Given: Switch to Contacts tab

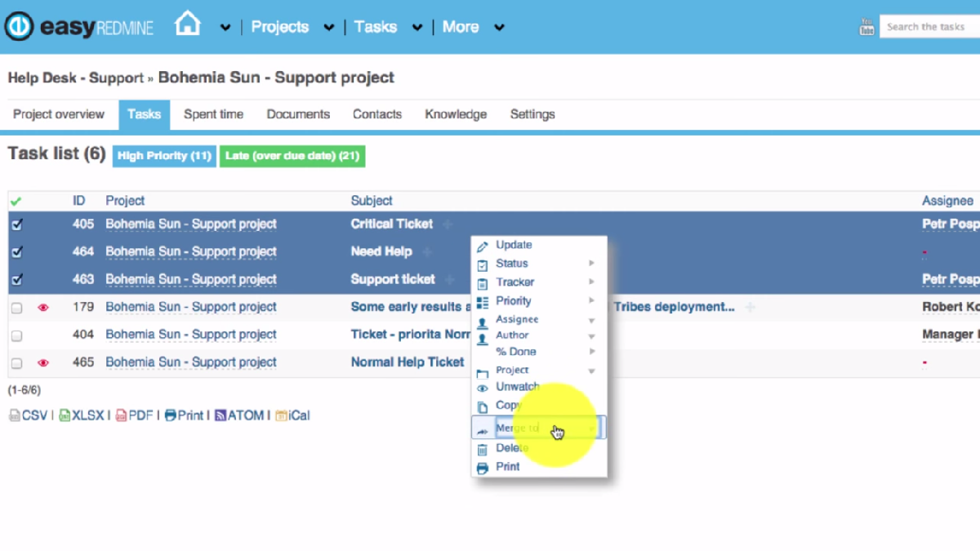Looking at the screenshot, I should [x=377, y=114].
